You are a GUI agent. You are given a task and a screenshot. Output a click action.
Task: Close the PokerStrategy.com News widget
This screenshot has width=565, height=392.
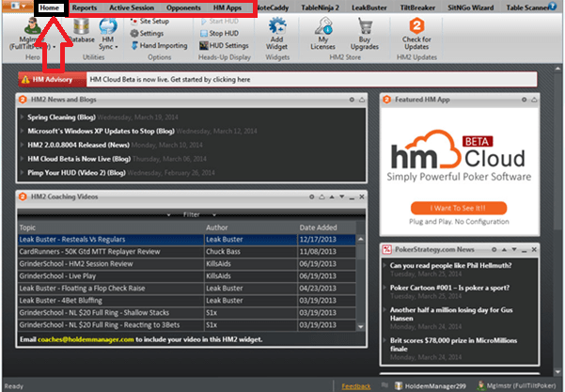tap(534, 249)
